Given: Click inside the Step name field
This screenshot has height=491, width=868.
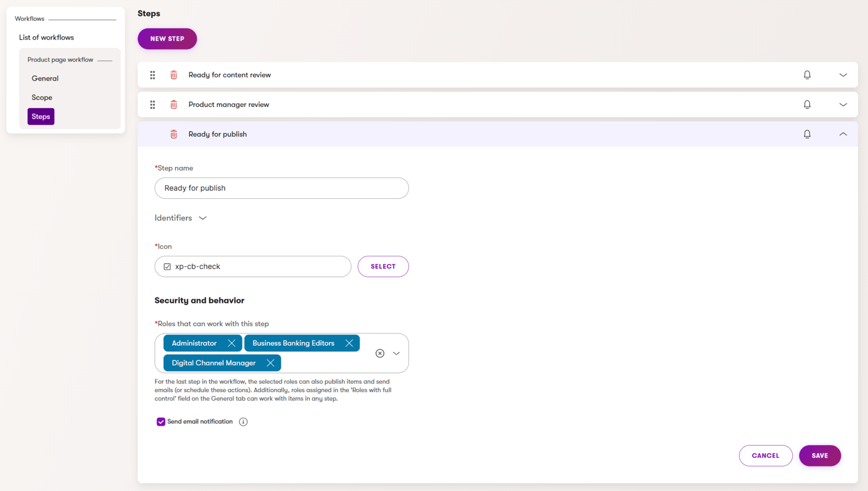Looking at the screenshot, I should [x=281, y=188].
